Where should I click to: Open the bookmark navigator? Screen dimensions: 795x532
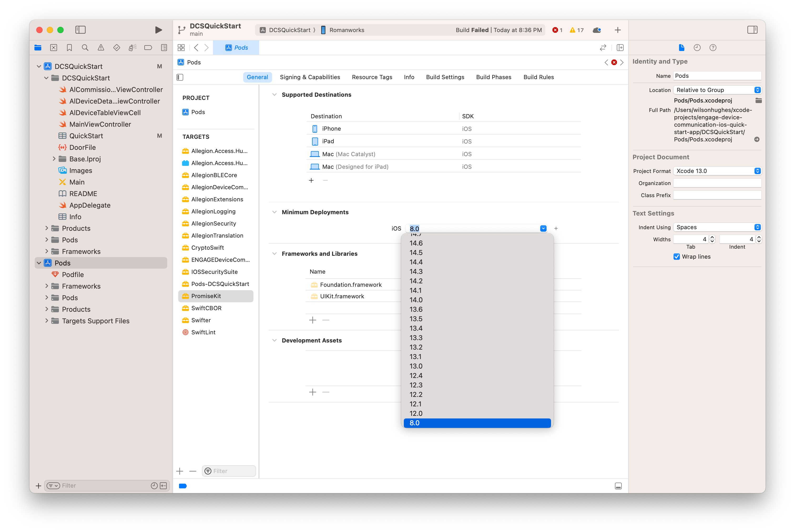tap(69, 48)
